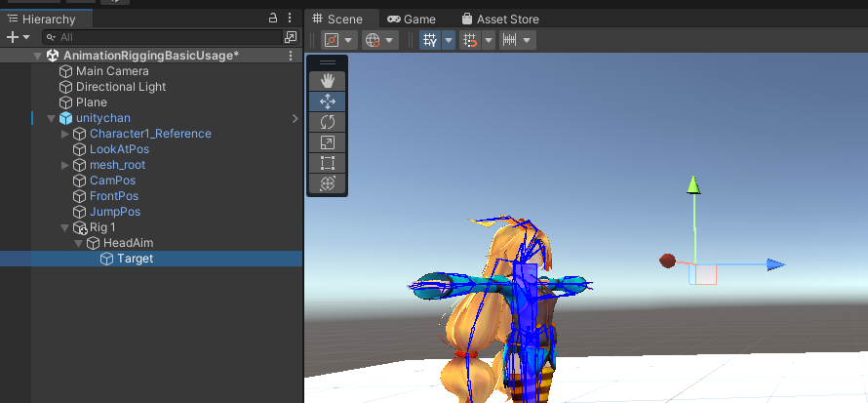Select the Target object row
Image resolution: width=868 pixels, height=403 pixels.
pos(151,259)
